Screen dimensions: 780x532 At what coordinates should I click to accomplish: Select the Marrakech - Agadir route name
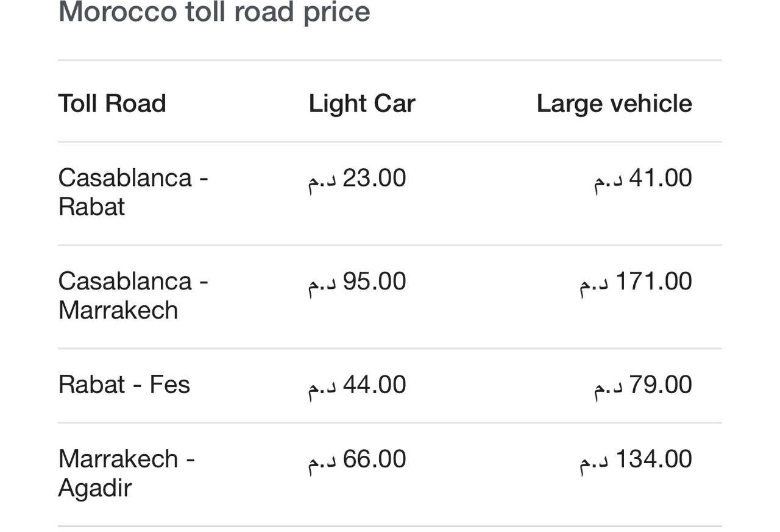pos(126,473)
